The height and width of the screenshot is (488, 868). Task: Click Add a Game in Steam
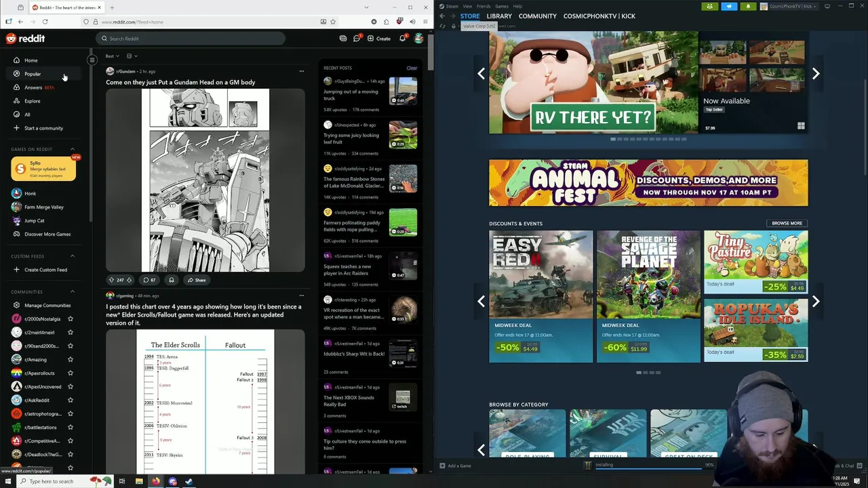click(x=455, y=466)
